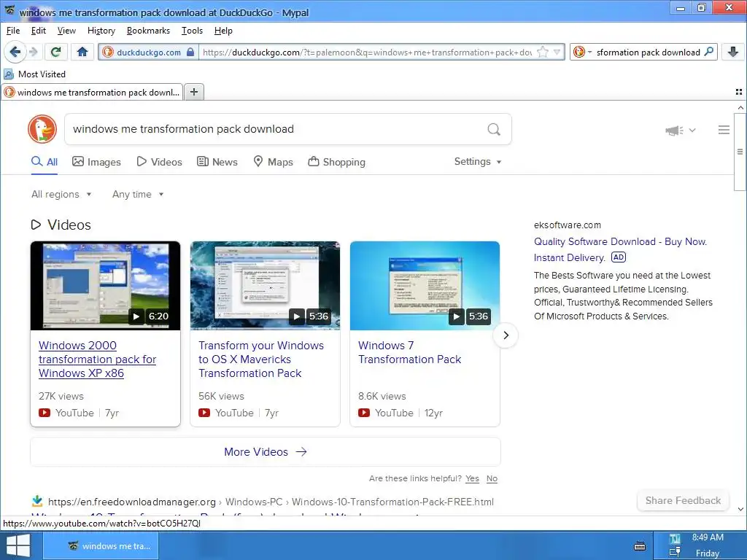
Task: Open the File menu
Action: coord(13,31)
